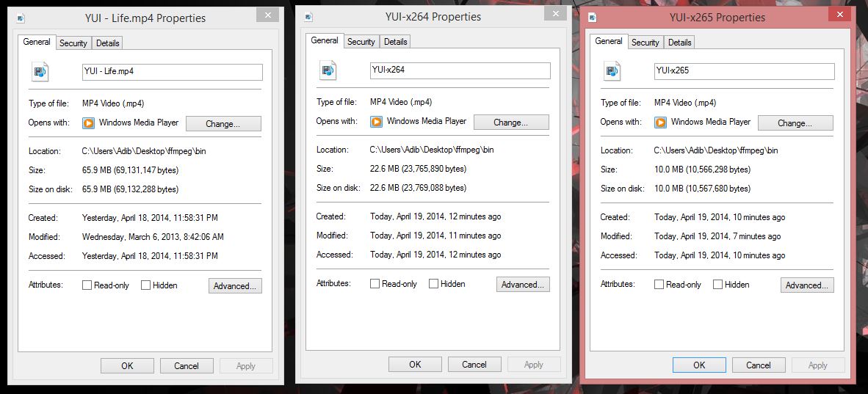This screenshot has width=868, height=394.
Task: Click Change... button in YUI - Life.mp4 Properties
Action: 223,124
